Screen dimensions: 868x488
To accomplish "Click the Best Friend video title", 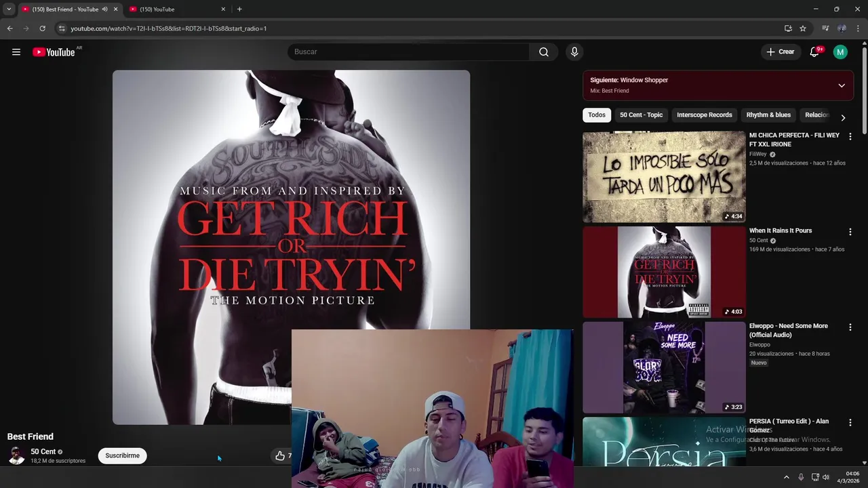I will pyautogui.click(x=31, y=436).
